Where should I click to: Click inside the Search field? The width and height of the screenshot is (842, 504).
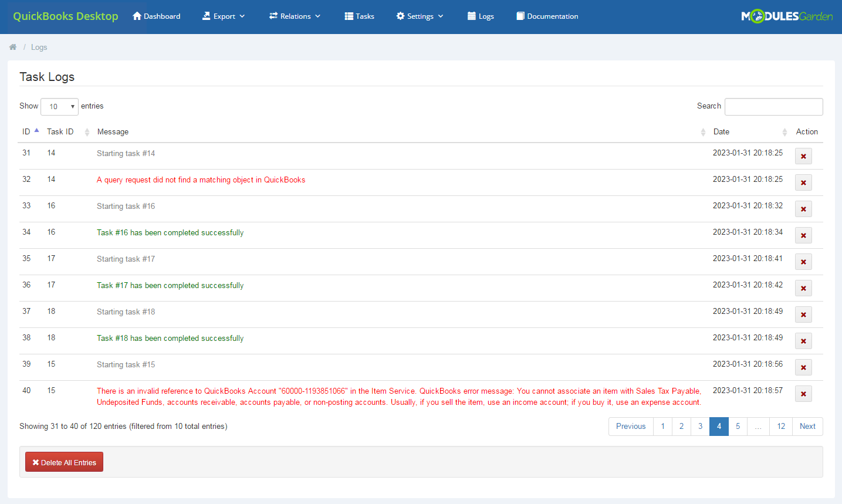(x=773, y=106)
